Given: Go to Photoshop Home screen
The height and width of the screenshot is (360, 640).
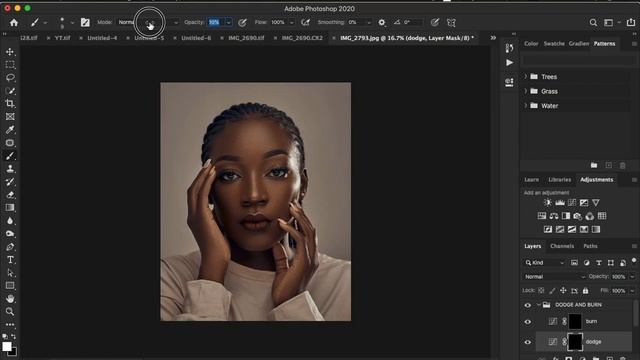Looking at the screenshot, I should [x=14, y=22].
